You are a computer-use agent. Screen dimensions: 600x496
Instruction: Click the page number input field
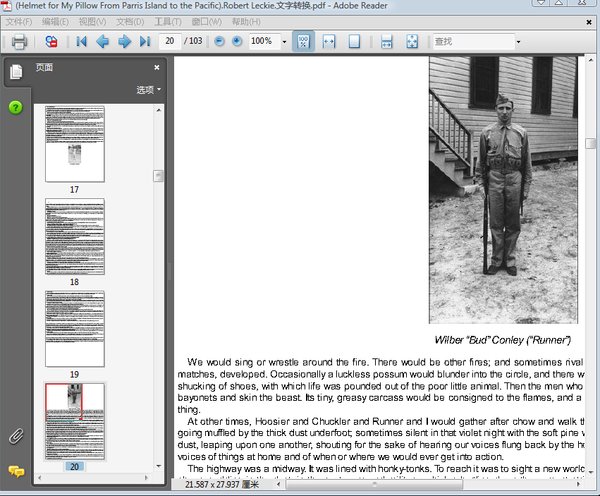pyautogui.click(x=170, y=41)
